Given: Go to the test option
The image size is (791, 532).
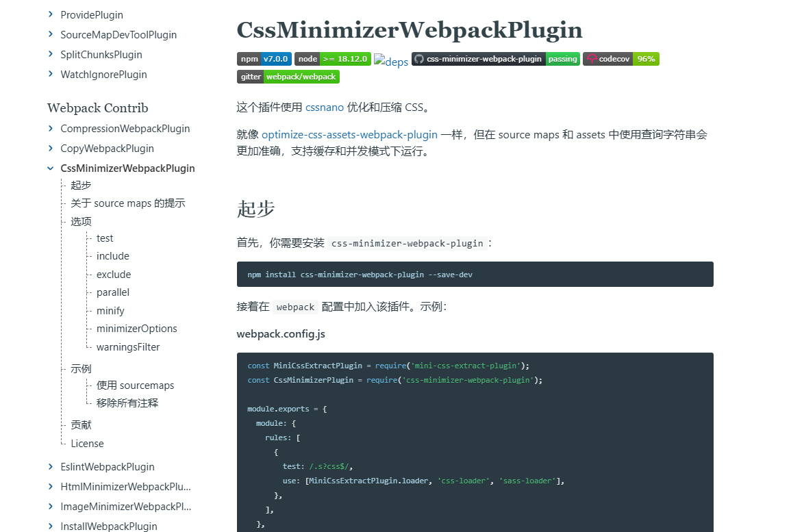Looking at the screenshot, I should coord(105,238).
